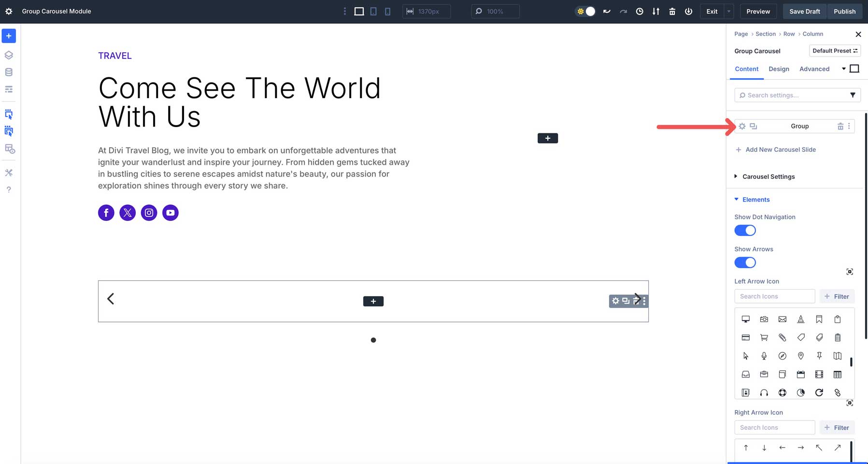Image resolution: width=868 pixels, height=464 pixels.
Task: Adjust the 100% zoom control
Action: click(495, 11)
